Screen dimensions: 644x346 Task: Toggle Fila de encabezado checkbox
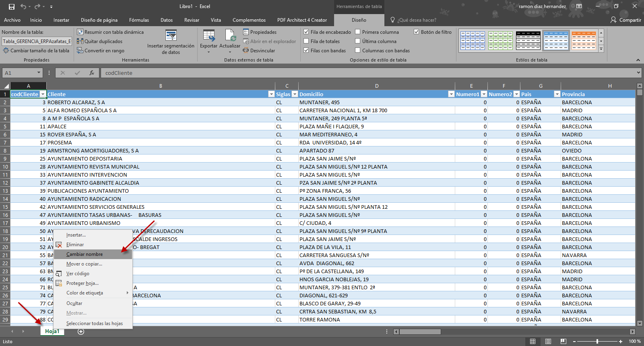[306, 32]
